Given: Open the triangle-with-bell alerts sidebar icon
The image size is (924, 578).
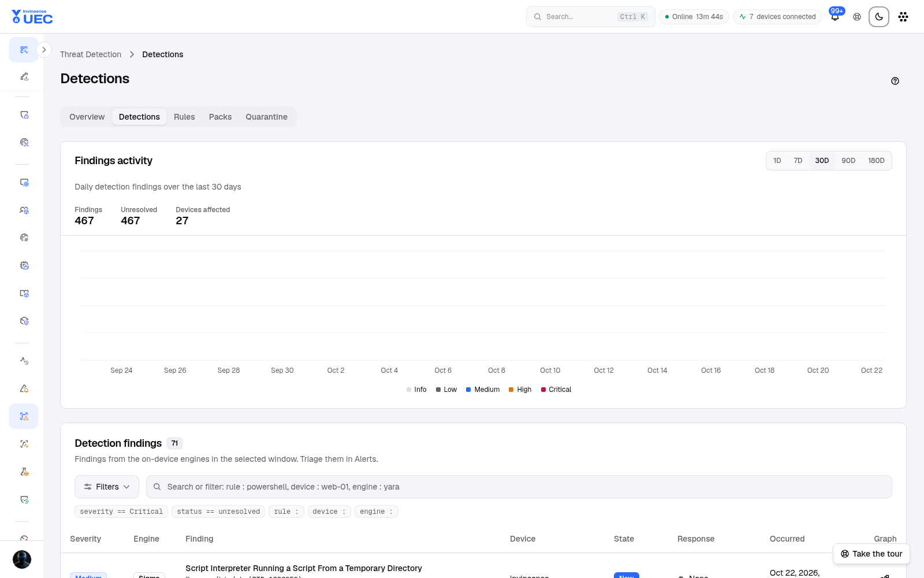Looking at the screenshot, I should 24,388.
